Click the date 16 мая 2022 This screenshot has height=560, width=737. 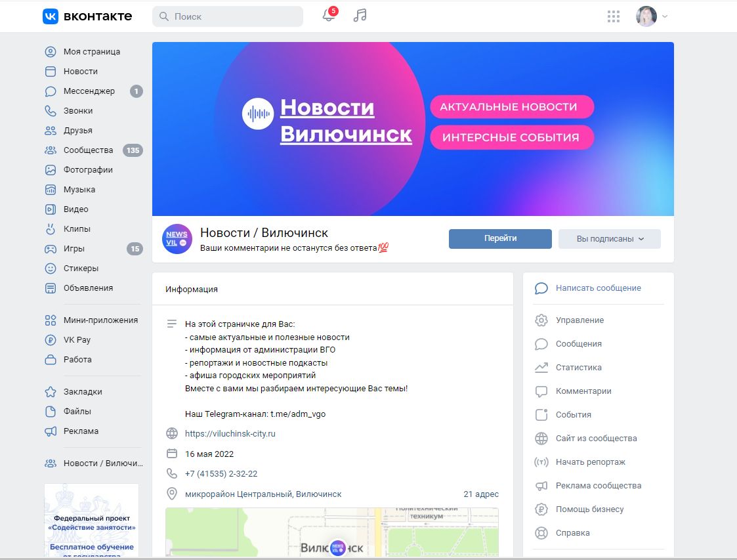tap(209, 454)
